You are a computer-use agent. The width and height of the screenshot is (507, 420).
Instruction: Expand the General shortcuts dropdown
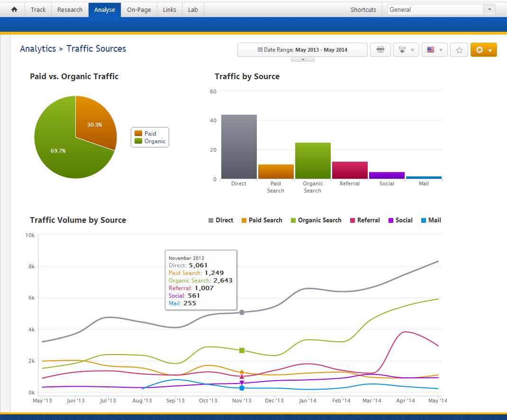pos(489,9)
